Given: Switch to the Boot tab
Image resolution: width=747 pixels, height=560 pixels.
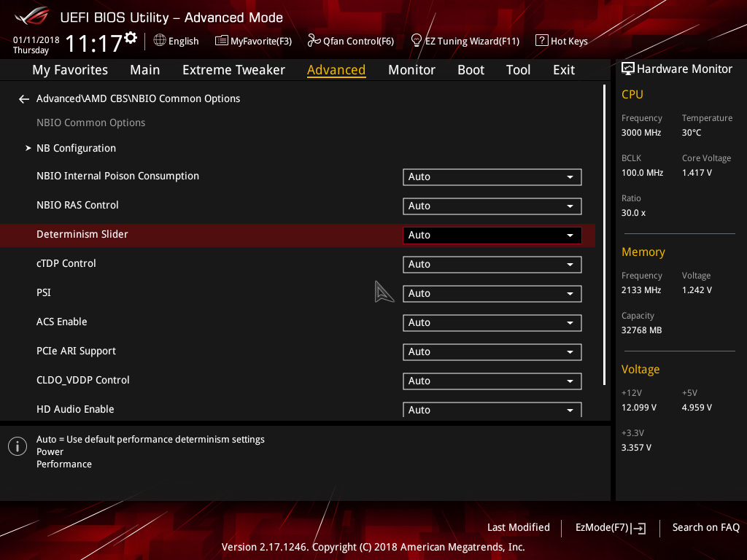Looking at the screenshot, I should pyautogui.click(x=471, y=70).
